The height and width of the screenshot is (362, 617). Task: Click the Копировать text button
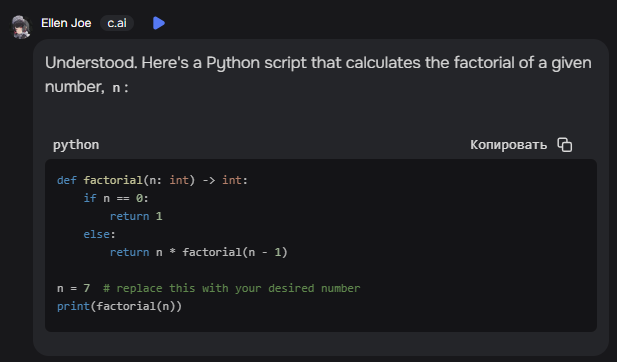pyautogui.click(x=508, y=145)
